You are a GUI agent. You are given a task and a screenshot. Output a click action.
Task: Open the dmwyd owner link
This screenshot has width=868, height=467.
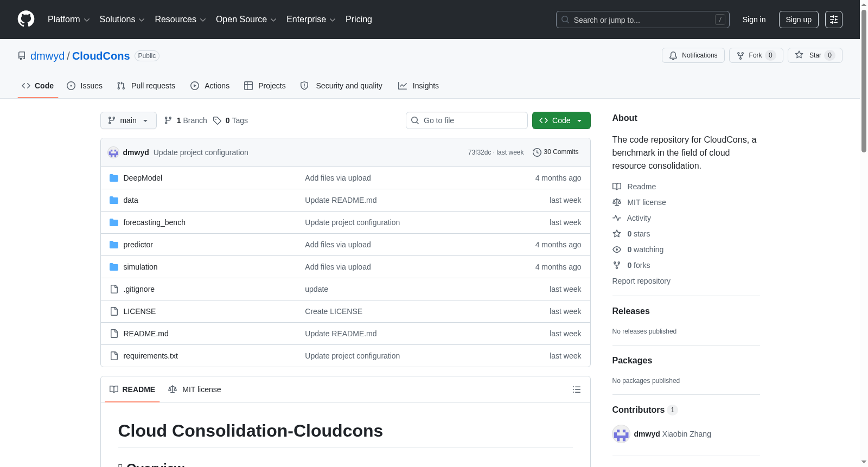click(x=47, y=56)
